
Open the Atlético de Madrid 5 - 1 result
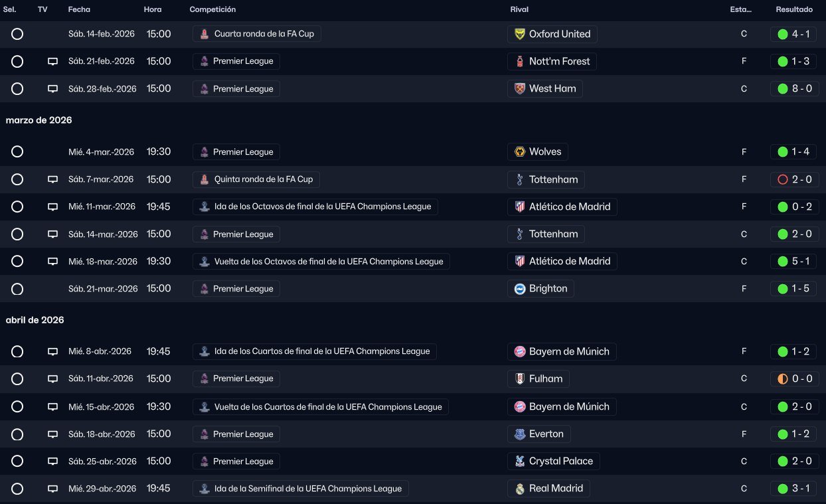pos(793,262)
